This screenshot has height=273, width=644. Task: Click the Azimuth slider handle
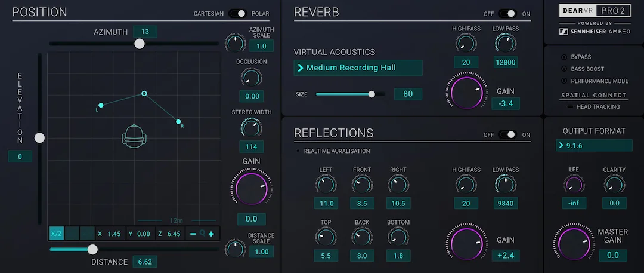[140, 44]
